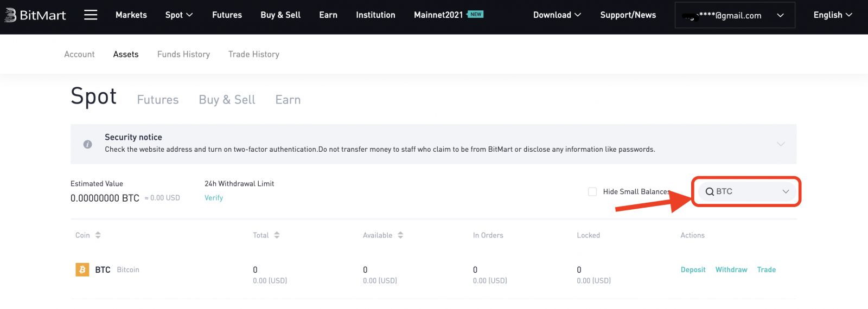Switch to Funds History tab
This screenshot has height=309, width=868.
click(183, 54)
